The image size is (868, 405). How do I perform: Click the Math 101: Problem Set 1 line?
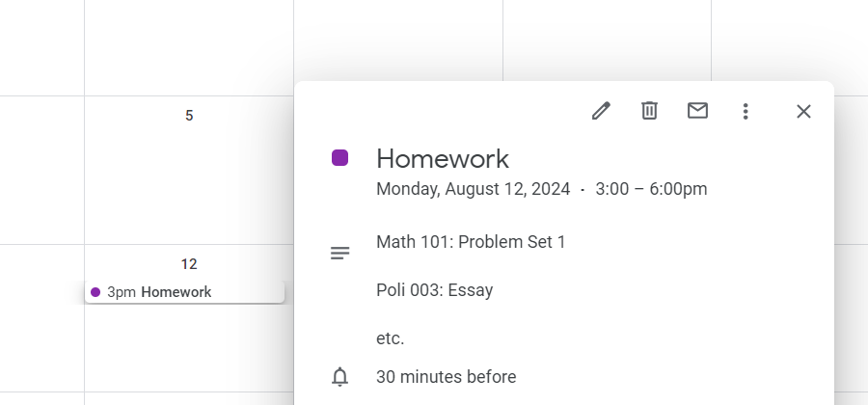471,241
